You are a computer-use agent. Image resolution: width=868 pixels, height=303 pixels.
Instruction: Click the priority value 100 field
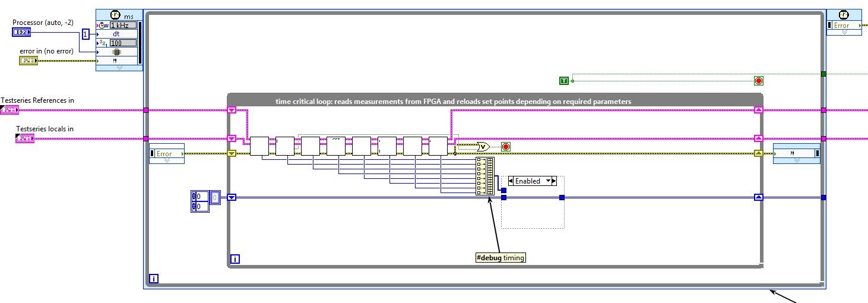pos(123,43)
